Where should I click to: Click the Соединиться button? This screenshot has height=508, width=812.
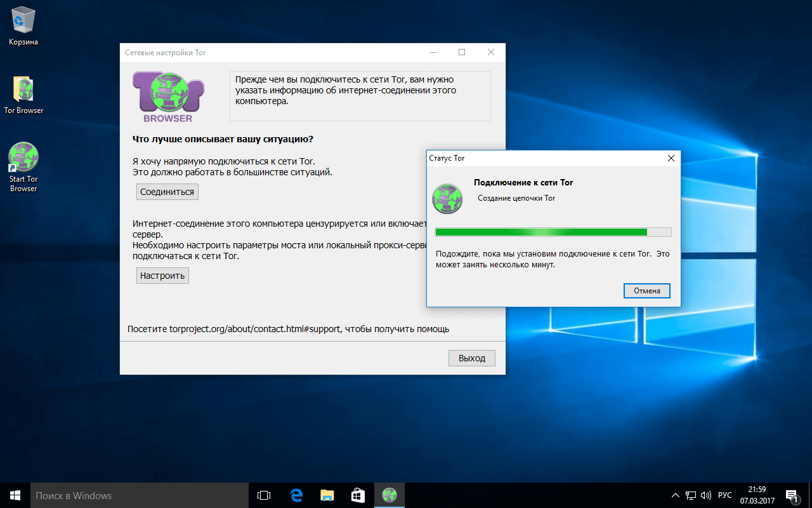(167, 192)
